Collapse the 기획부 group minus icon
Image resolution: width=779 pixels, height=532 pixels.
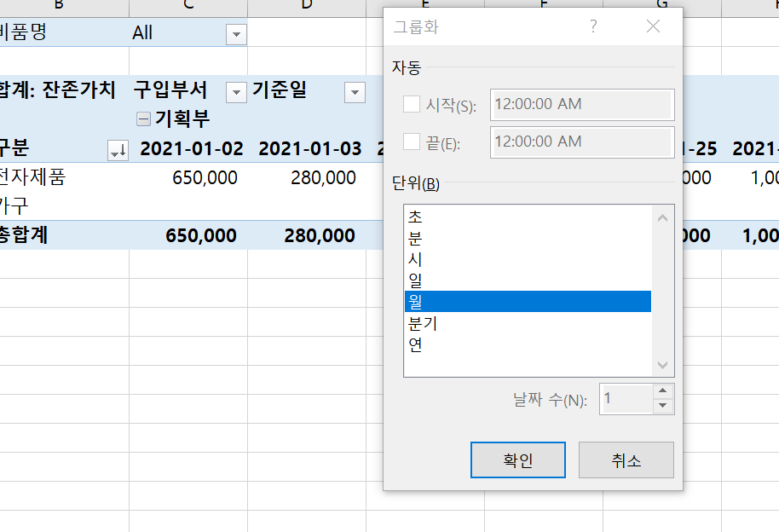coord(143,119)
